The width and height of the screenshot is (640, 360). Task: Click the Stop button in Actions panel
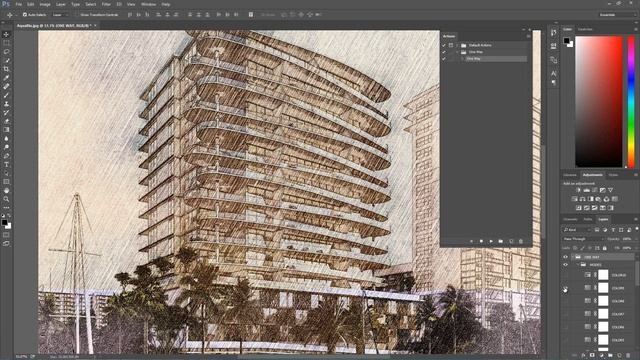tap(471, 241)
